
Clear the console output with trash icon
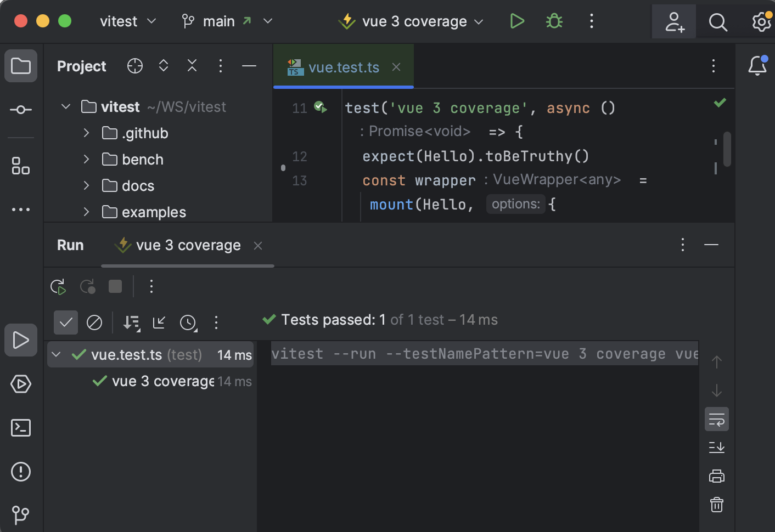pyautogui.click(x=716, y=505)
